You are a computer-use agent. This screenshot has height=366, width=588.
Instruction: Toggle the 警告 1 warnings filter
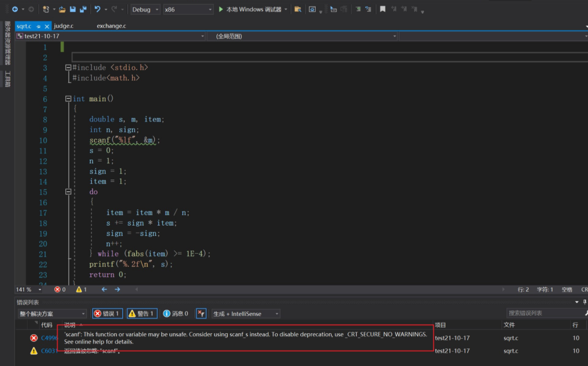[142, 313]
